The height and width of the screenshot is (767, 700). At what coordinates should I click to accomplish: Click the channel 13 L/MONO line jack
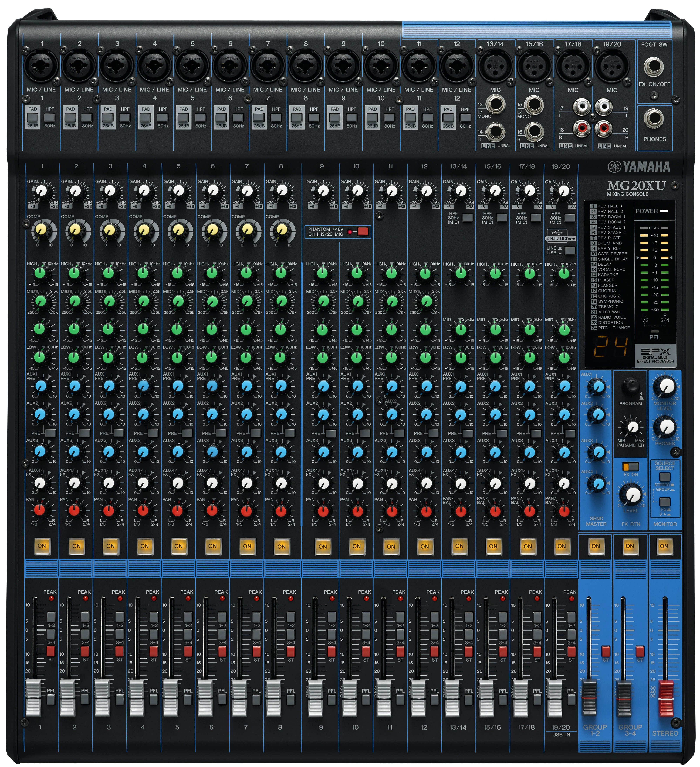click(495, 105)
